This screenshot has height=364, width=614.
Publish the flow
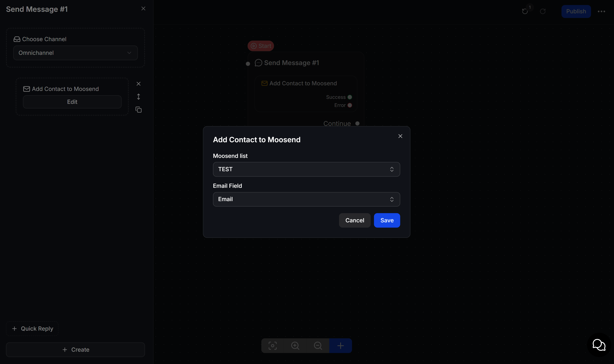tap(576, 11)
